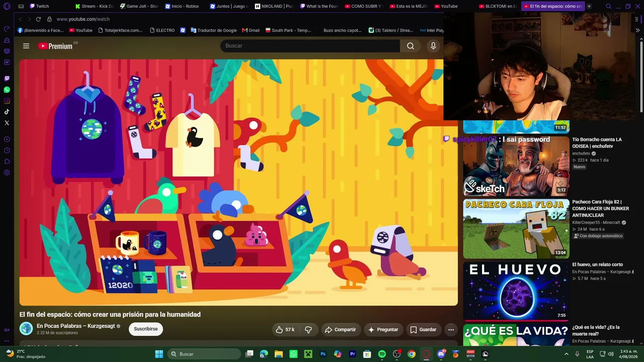Click the enchufetv channel name
The width and height of the screenshot is (644, 362).
pos(581,153)
